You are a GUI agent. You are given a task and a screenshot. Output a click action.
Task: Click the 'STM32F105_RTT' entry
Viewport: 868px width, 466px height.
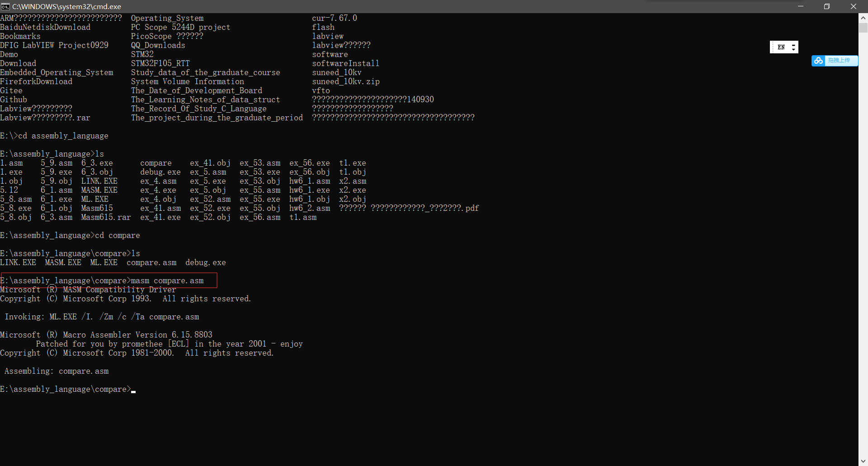(x=160, y=63)
